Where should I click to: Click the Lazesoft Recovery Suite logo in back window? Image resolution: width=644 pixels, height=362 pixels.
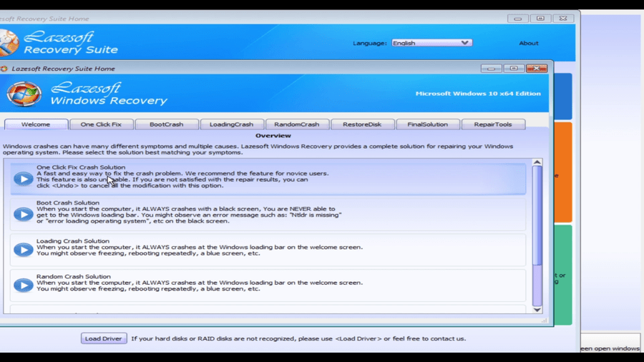coord(9,43)
